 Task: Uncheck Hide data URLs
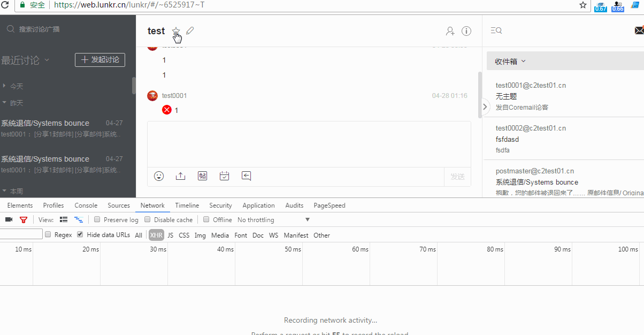80,235
